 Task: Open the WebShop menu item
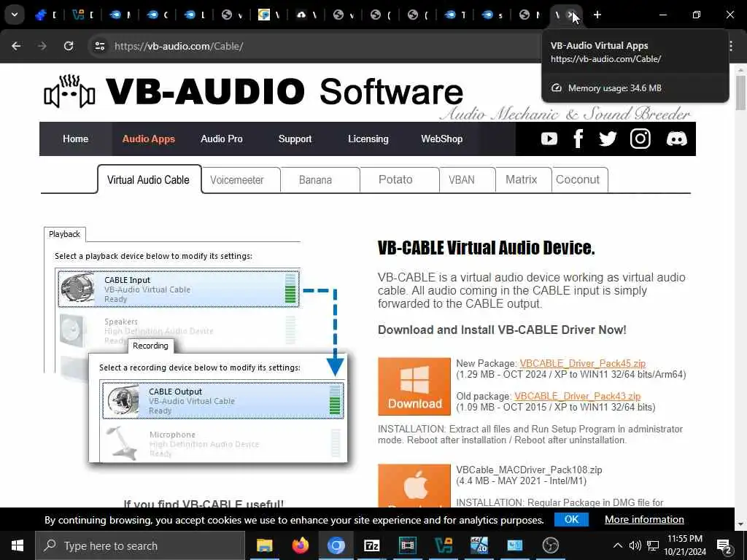coord(441,139)
